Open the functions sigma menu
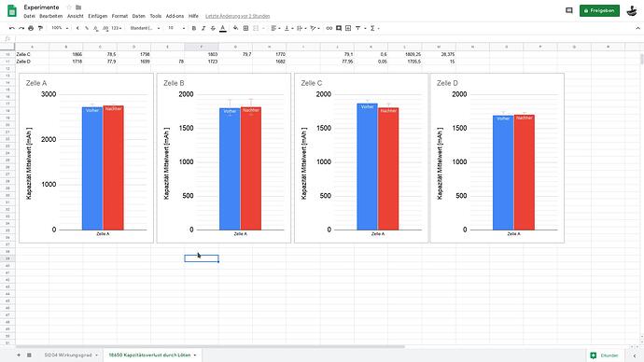The height and width of the screenshot is (362, 644). coord(373,28)
